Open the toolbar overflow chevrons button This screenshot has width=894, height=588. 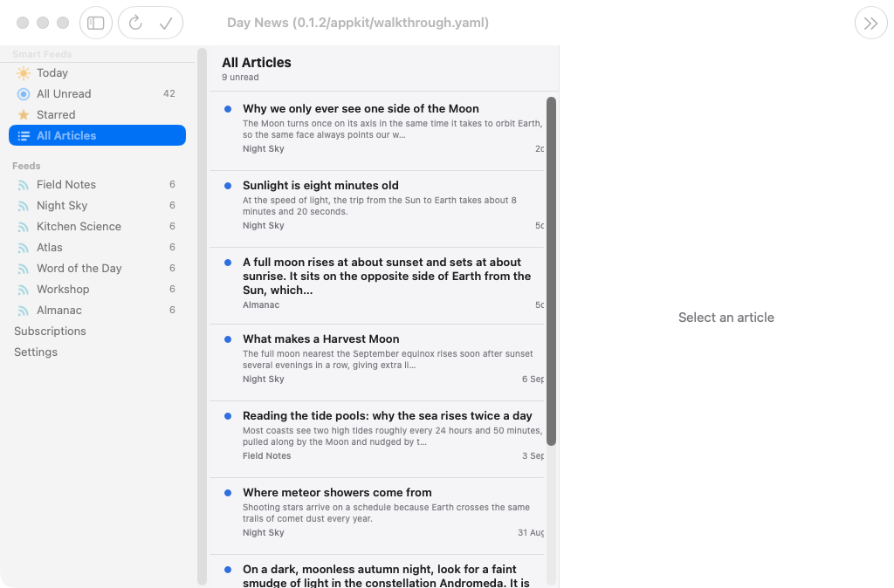tap(870, 23)
